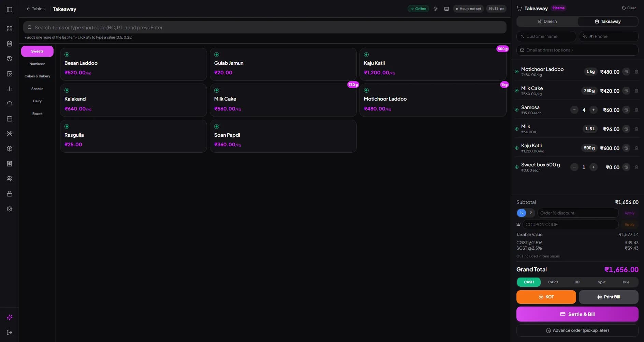
Task: Focus the COUPON CODE field
Action: click(x=570, y=224)
